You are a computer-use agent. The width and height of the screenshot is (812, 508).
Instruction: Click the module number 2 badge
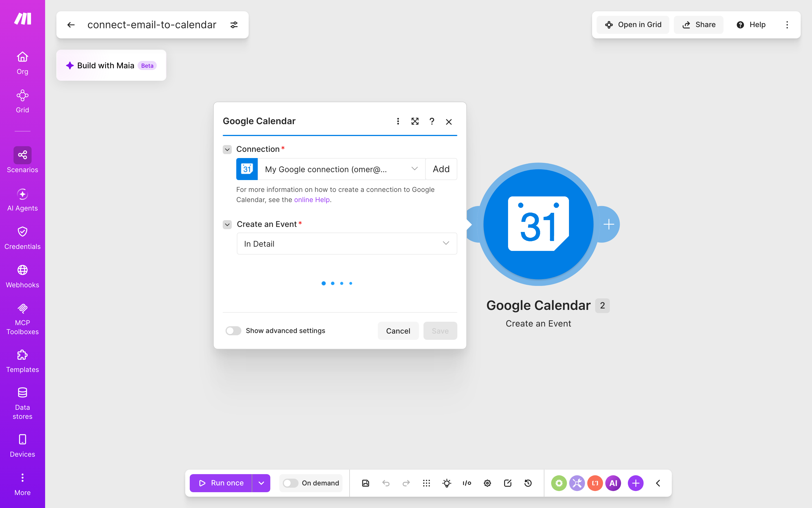pos(602,305)
